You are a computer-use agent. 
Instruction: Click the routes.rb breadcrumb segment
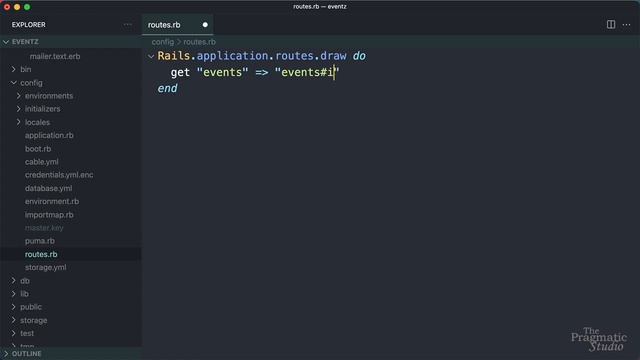click(x=199, y=42)
